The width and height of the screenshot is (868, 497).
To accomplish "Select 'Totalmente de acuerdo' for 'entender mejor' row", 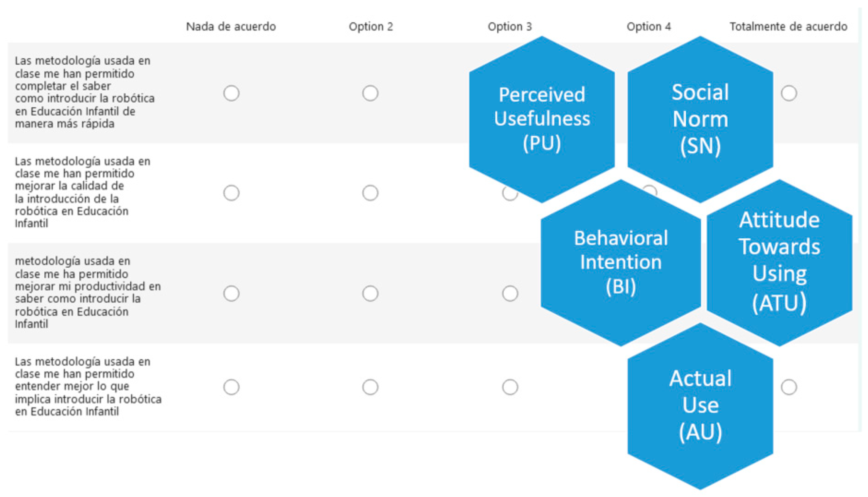I will 789,387.
